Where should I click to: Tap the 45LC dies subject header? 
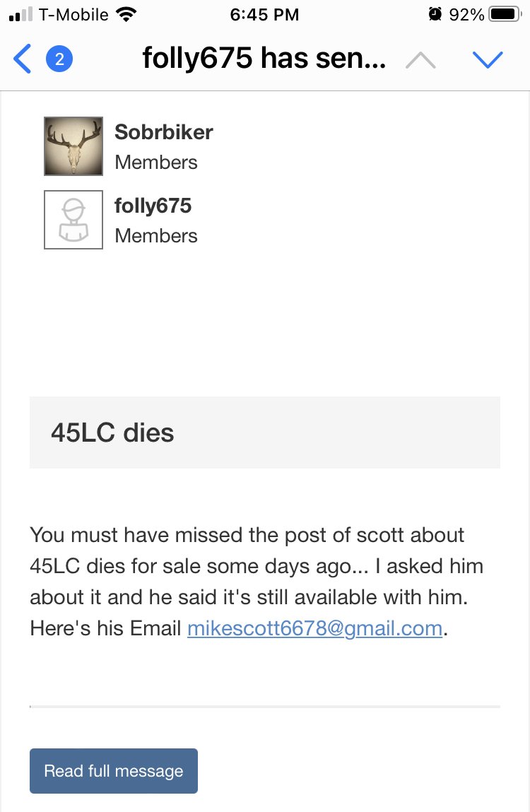265,433
